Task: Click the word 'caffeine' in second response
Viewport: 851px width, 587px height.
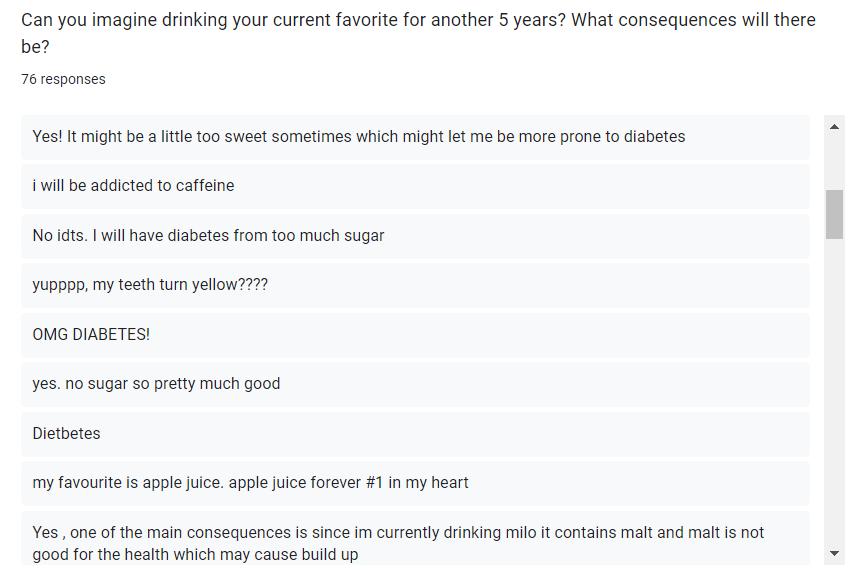Action: click(x=205, y=186)
